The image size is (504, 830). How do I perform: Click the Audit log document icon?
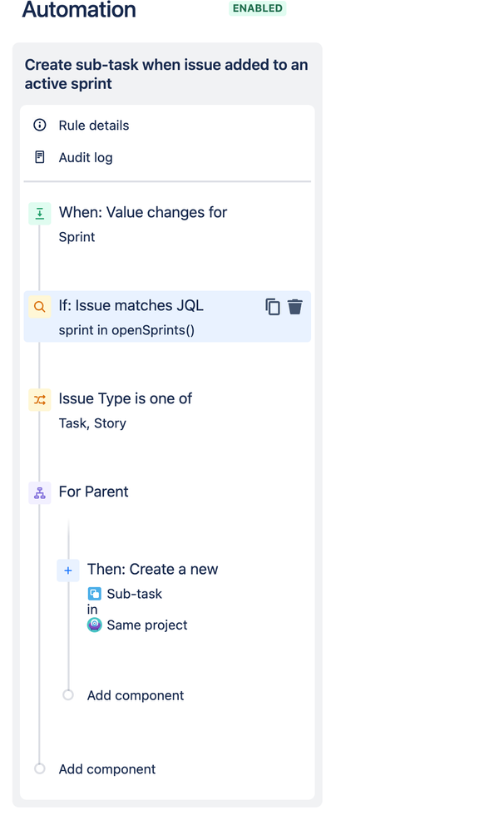click(40, 157)
